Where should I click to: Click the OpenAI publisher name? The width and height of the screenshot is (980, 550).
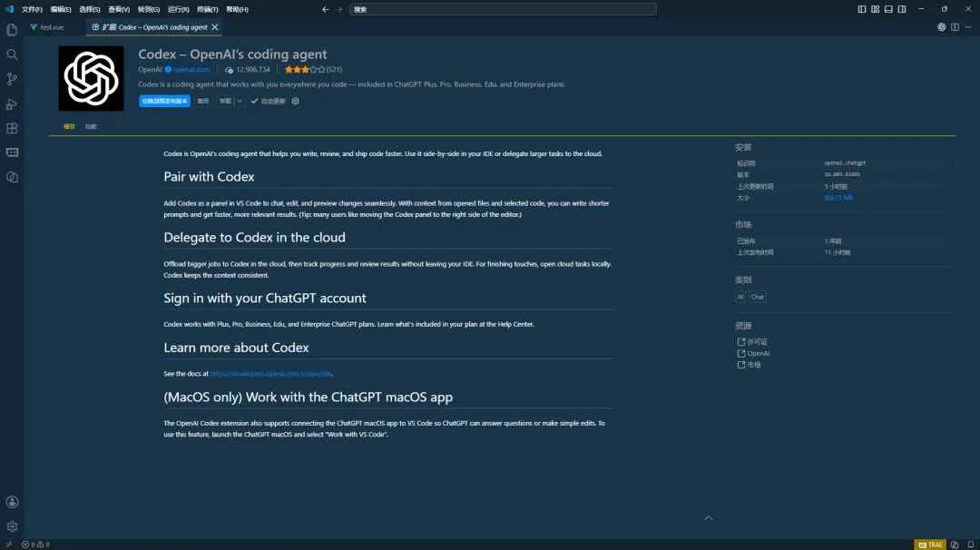click(x=150, y=69)
